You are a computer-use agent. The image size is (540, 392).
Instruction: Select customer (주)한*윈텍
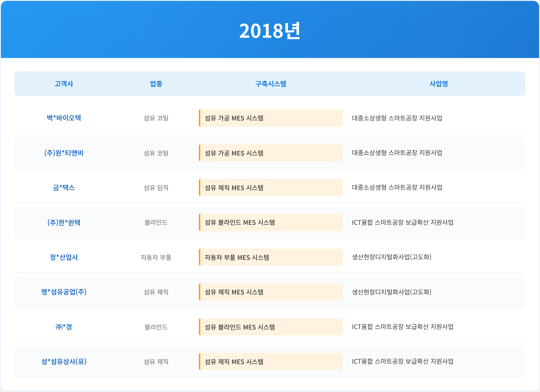point(64,222)
